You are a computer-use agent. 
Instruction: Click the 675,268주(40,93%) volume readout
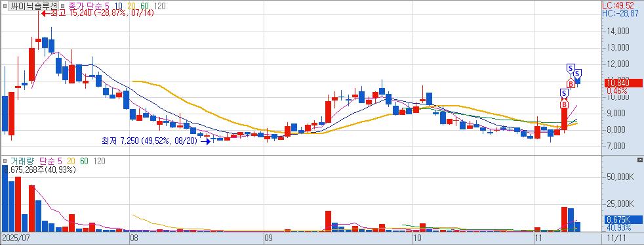pos(39,169)
